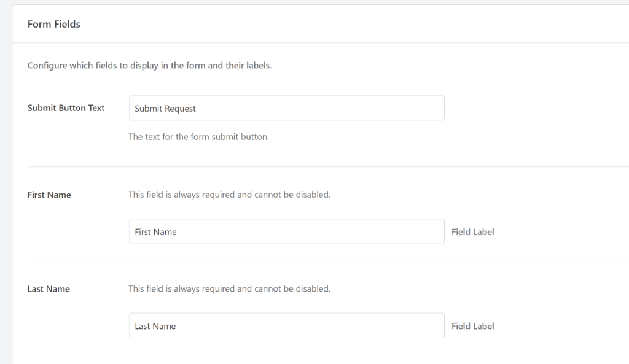Click the always-required note in Last Name row
The image size is (629, 364).
(x=229, y=288)
